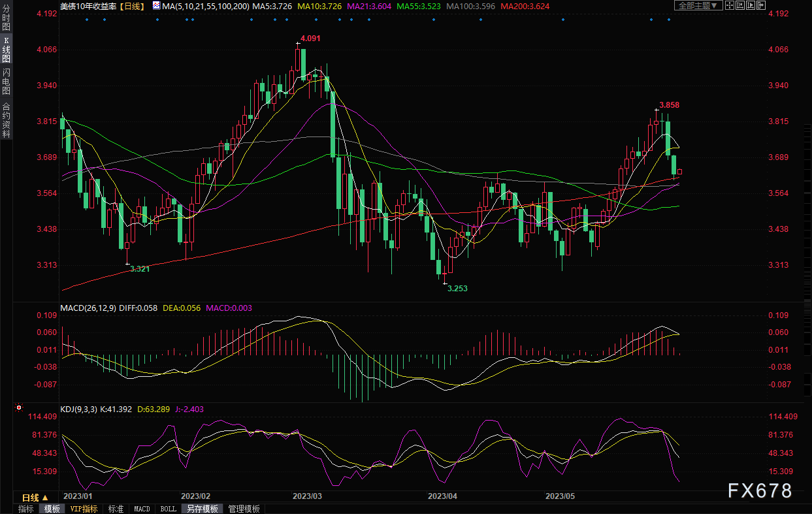This screenshot has height=514, width=812.
Task: Click the crosshair cursor icon
Action: 730,5
